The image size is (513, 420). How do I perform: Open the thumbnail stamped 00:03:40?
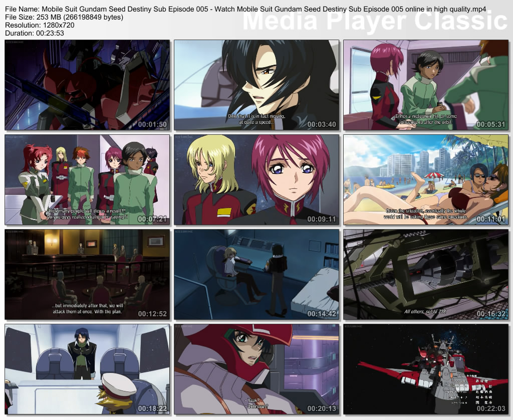click(256, 85)
